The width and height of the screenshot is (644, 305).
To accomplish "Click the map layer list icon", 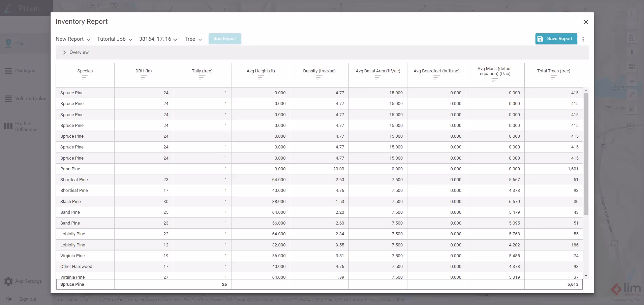I will tap(632, 80).
